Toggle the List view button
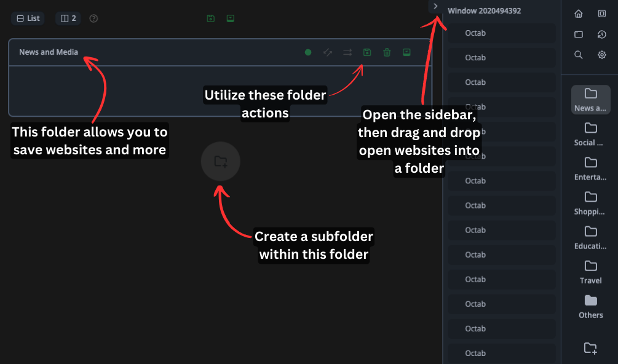 point(28,18)
